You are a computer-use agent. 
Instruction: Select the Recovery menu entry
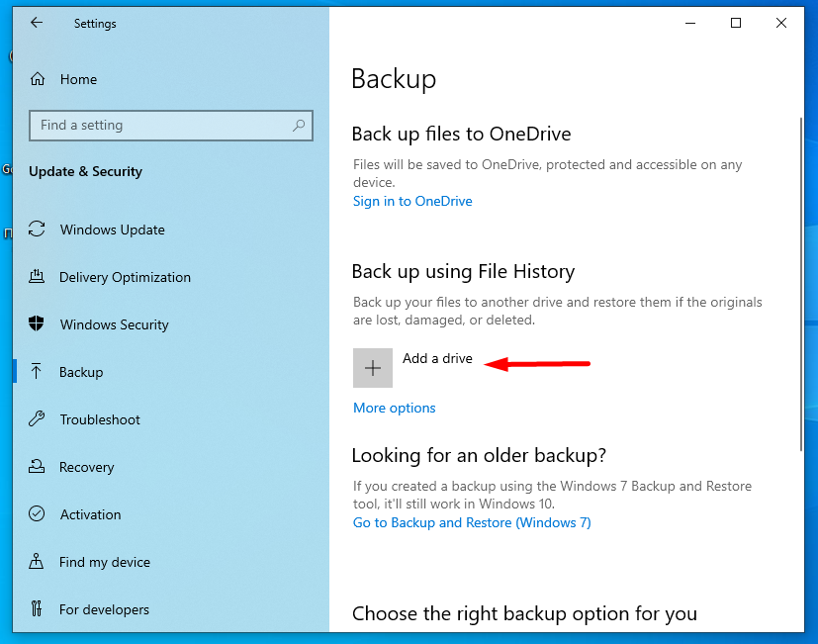pyautogui.click(x=86, y=467)
